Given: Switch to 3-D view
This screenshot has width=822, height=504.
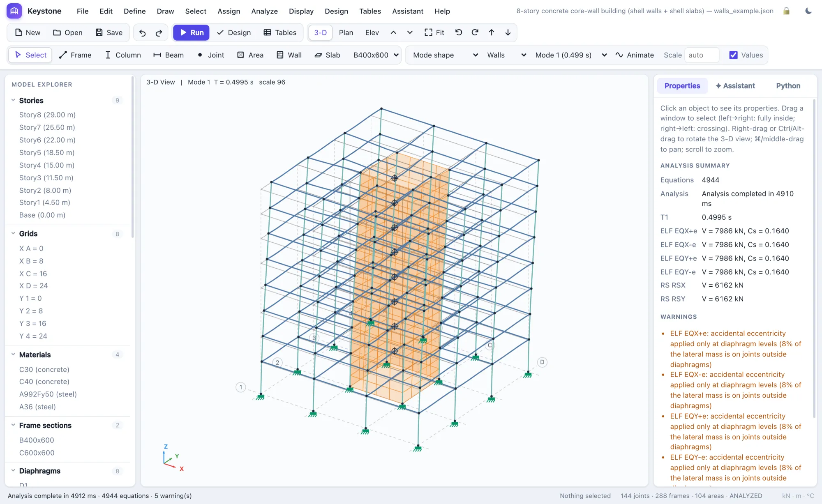Looking at the screenshot, I should click(x=321, y=32).
